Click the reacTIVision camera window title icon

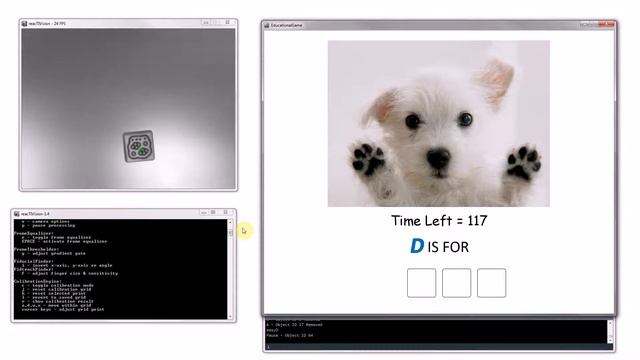(x=24, y=24)
